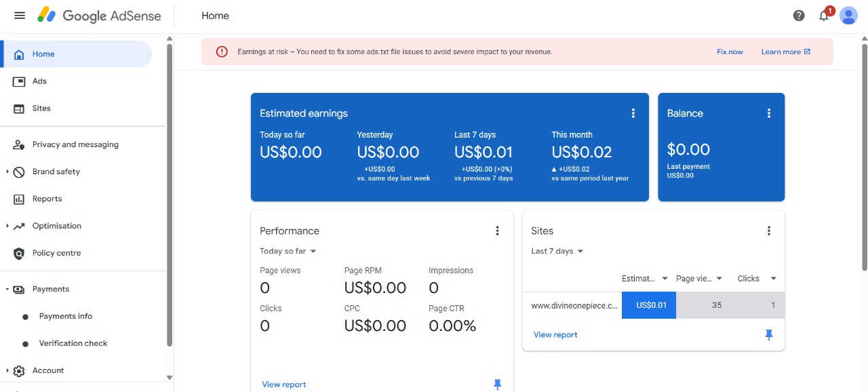Open Verification check sub-item
This screenshot has height=392, width=868.
tap(73, 343)
